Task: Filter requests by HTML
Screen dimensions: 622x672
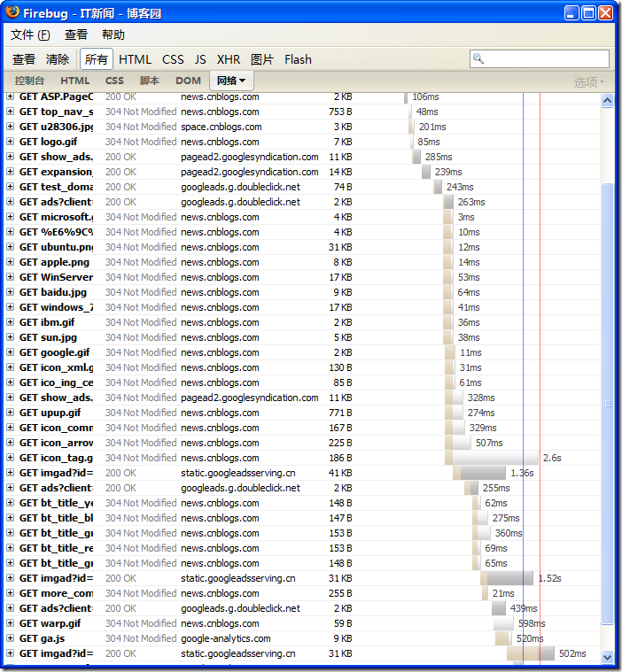Action: (135, 59)
